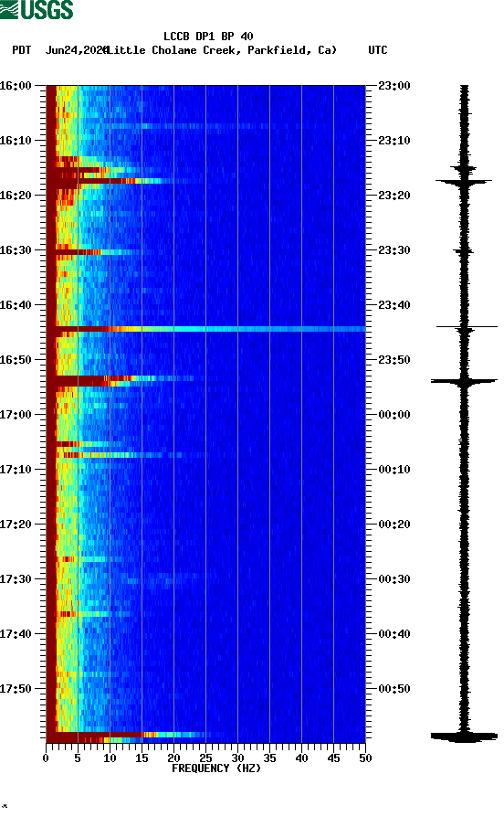504x816 pixels.
Task: Click the '23:40' UTC time label
Action: pyautogui.click(x=394, y=305)
